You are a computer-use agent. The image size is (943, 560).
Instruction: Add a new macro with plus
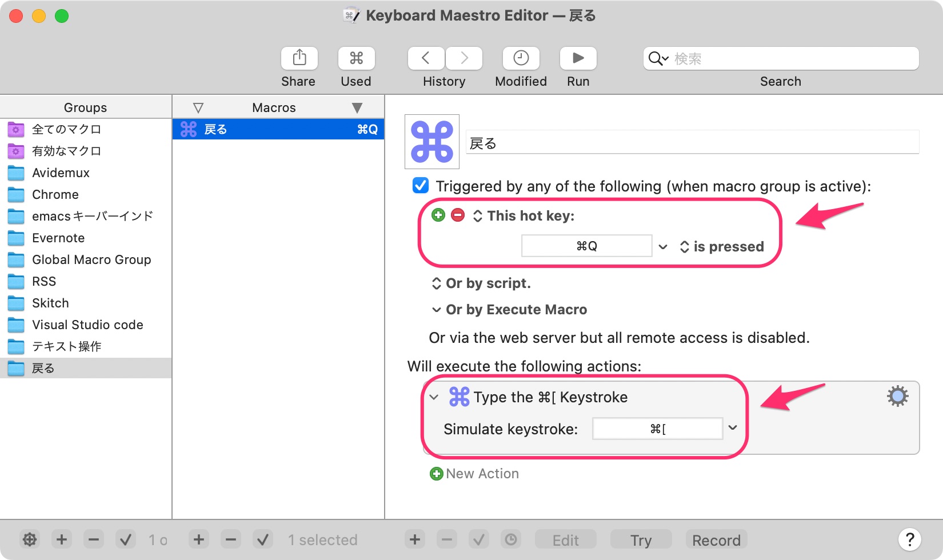(x=199, y=539)
